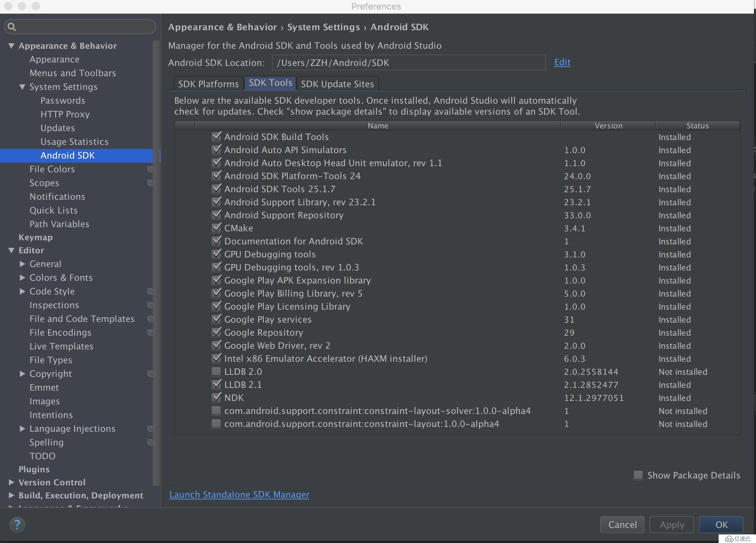
Task: Click the settings search field
Action: (x=80, y=27)
